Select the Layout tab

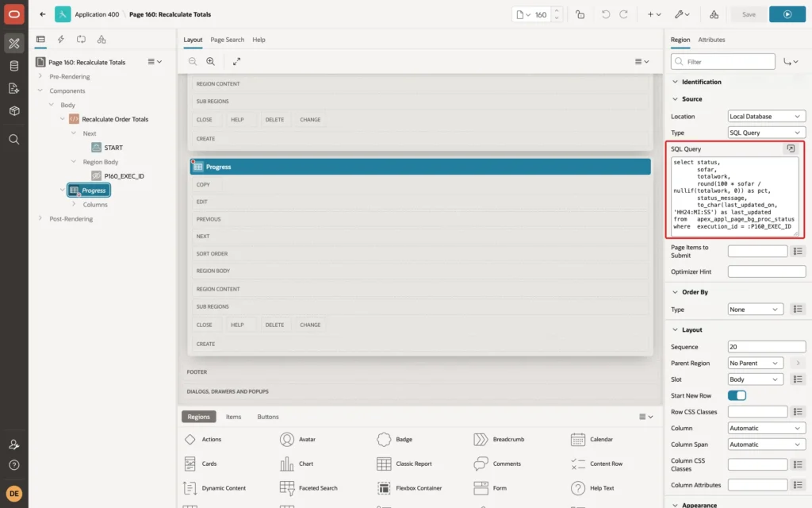tap(193, 40)
